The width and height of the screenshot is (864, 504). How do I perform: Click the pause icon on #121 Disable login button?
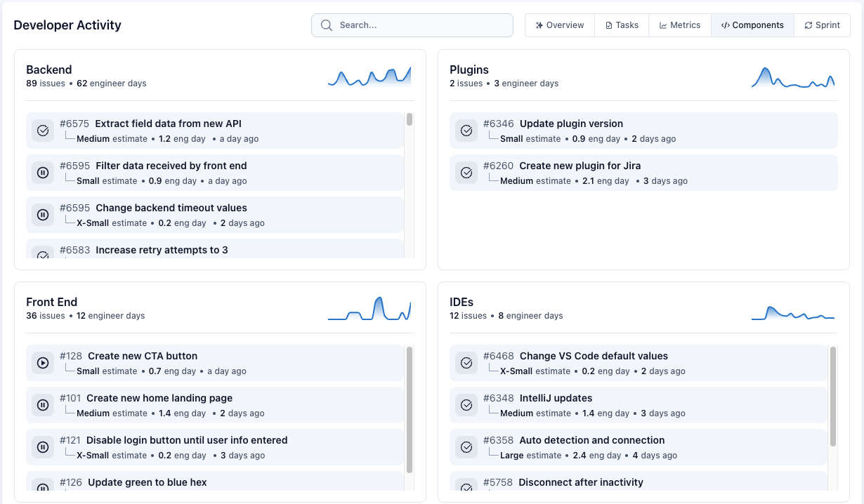tap(43, 446)
